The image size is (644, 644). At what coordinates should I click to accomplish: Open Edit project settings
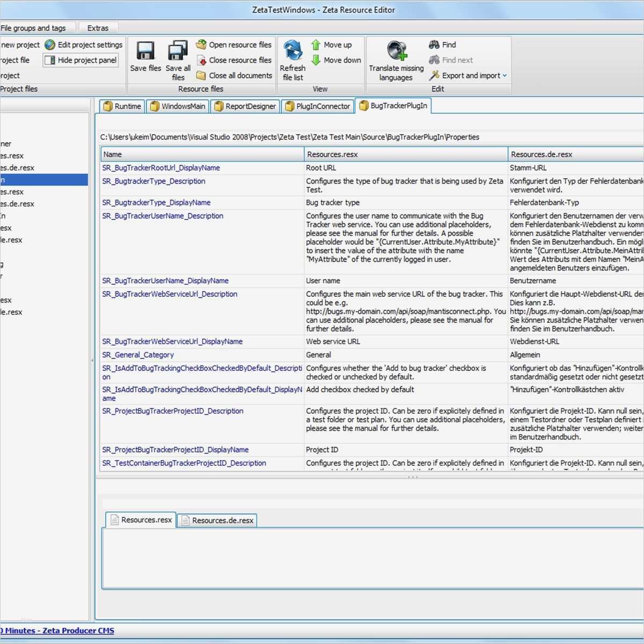tap(84, 45)
